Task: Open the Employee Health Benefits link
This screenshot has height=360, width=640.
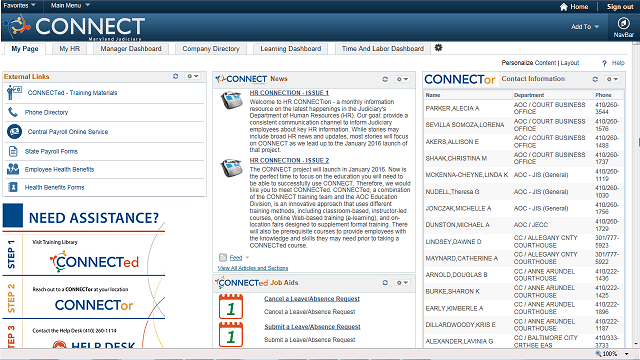Action: point(59,169)
